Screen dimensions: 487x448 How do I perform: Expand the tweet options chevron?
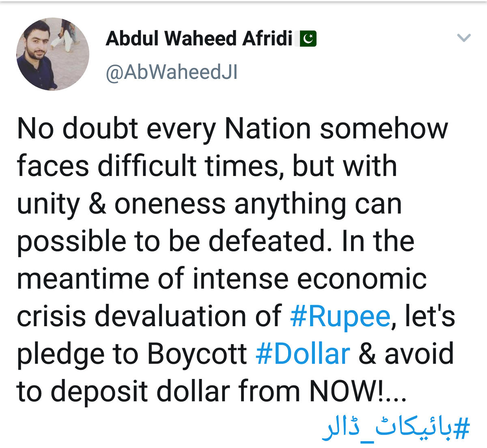[x=463, y=38]
